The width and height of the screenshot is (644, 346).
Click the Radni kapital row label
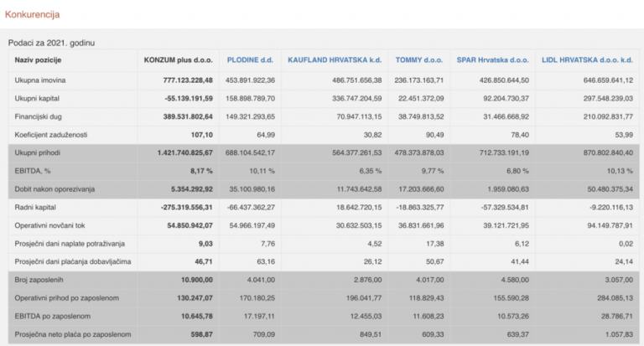[37, 207]
